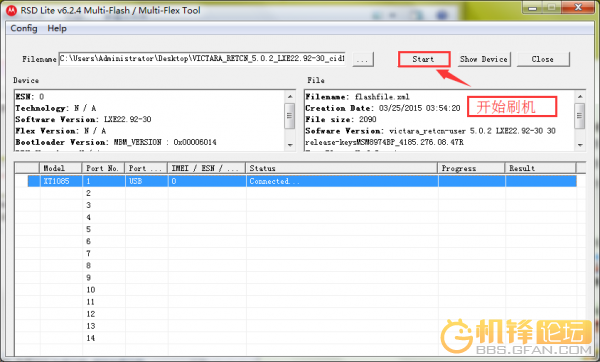Click the Device panel's down scroll arrow
The height and width of the screenshot is (362, 600).
[x=290, y=145]
